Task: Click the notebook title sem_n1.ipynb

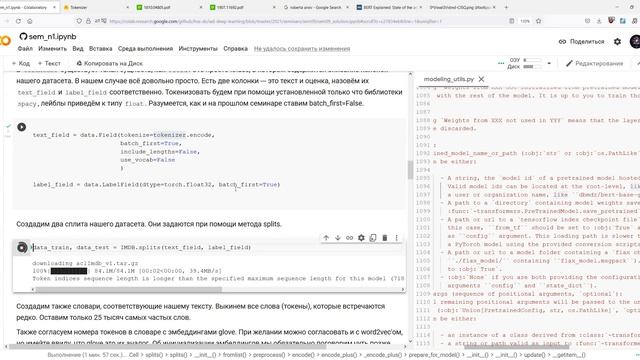Action: 52,37
